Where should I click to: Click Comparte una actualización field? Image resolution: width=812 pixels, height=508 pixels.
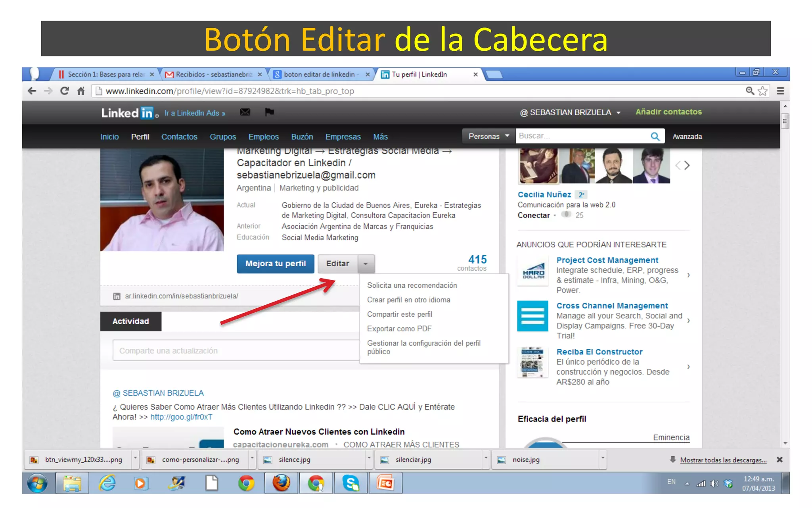pos(236,350)
